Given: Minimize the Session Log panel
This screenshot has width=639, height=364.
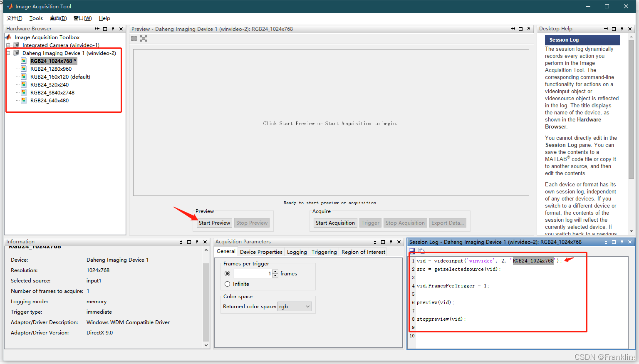Looking at the screenshot, I should click(606, 242).
